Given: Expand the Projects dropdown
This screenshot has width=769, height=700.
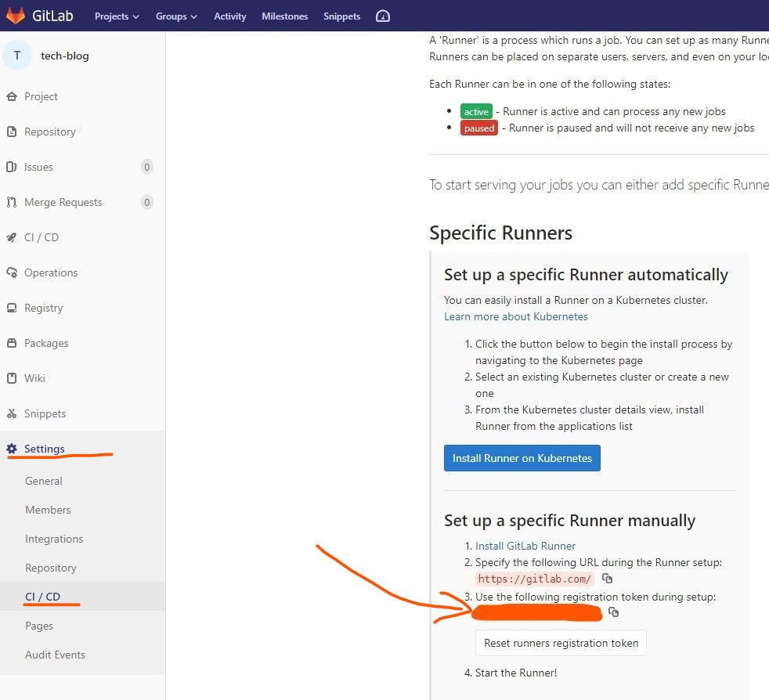Looking at the screenshot, I should tap(116, 16).
